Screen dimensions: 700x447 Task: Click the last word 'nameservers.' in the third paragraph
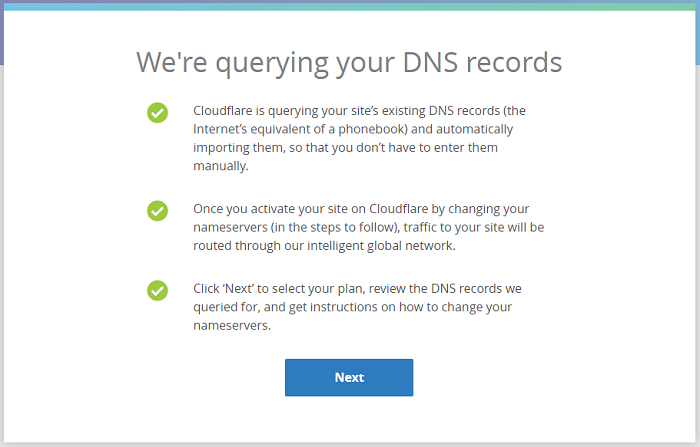tap(232, 326)
